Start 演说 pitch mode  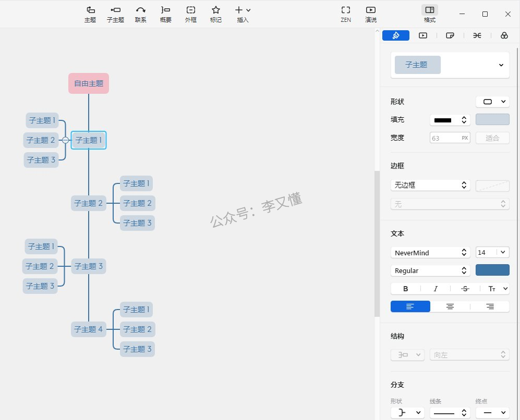coord(371,14)
